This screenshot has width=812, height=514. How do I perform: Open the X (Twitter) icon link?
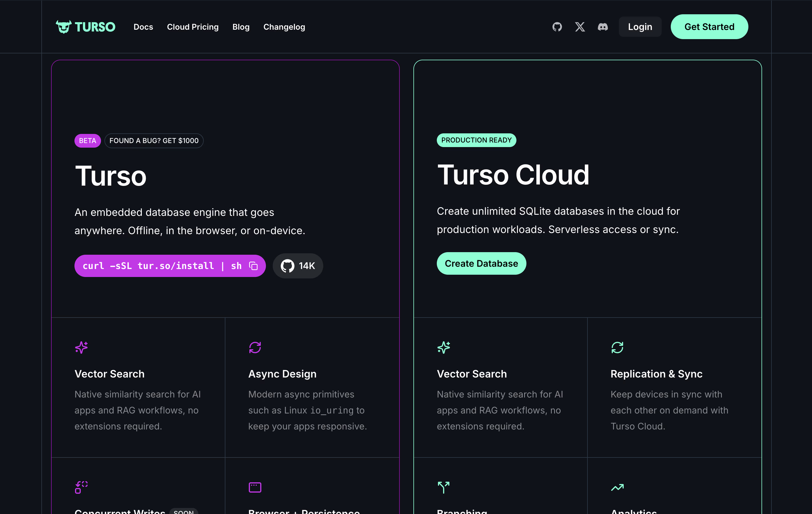tap(580, 27)
